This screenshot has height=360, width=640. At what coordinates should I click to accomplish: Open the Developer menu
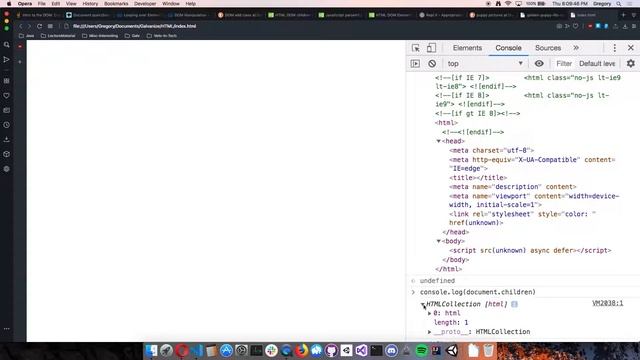coord(145,4)
